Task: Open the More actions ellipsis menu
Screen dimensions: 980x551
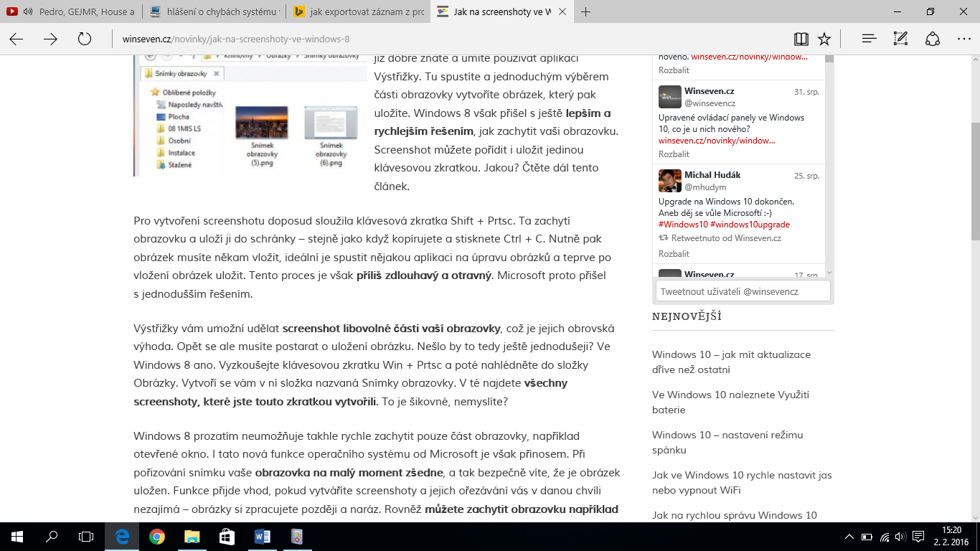Action: 963,39
